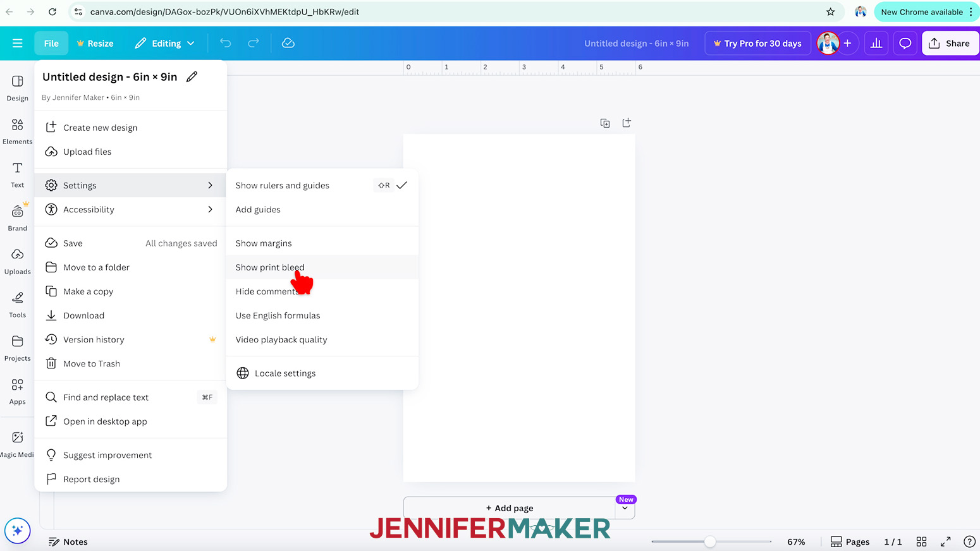980x551 pixels.
Task: Select Make a copy
Action: pos(130,291)
